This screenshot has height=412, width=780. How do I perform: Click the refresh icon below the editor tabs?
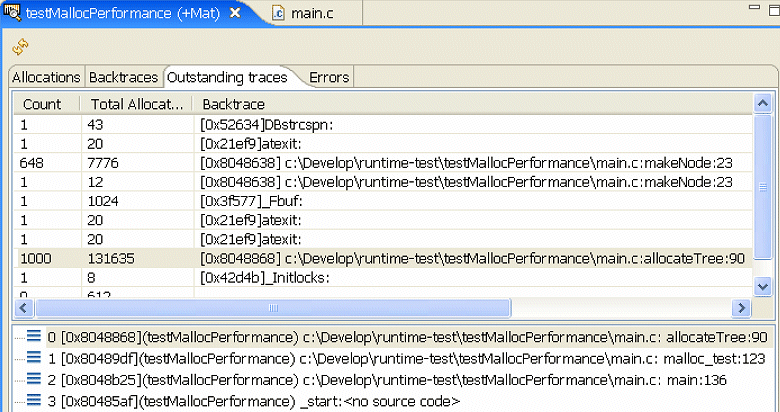[x=20, y=46]
